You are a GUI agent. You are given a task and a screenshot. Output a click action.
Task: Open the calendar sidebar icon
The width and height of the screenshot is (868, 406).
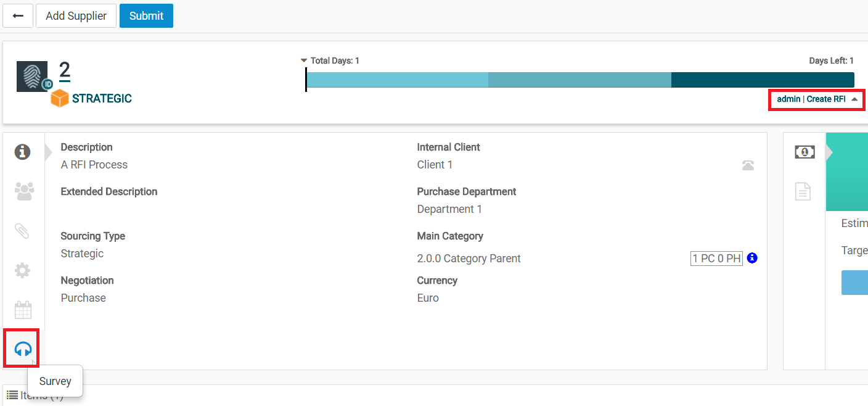pos(23,310)
